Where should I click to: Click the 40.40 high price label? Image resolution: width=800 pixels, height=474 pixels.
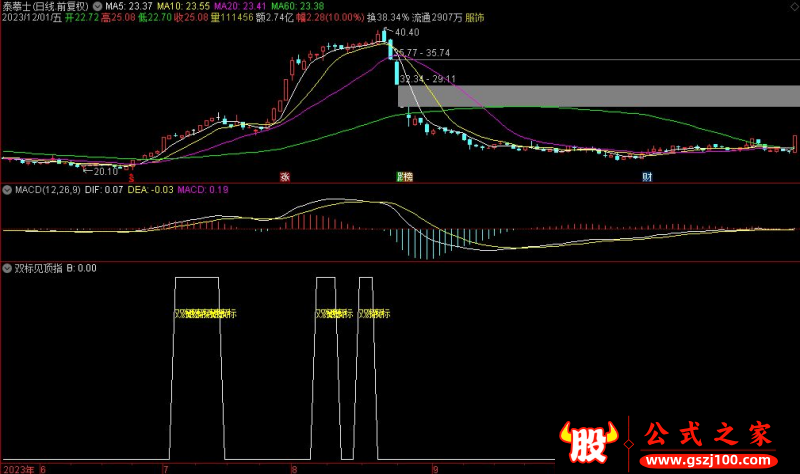coord(406,33)
